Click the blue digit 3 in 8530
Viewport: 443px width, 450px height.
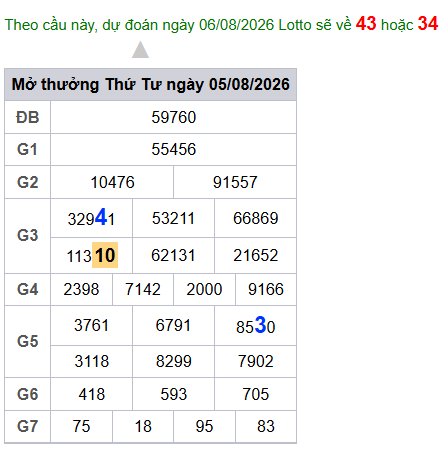[x=260, y=325]
